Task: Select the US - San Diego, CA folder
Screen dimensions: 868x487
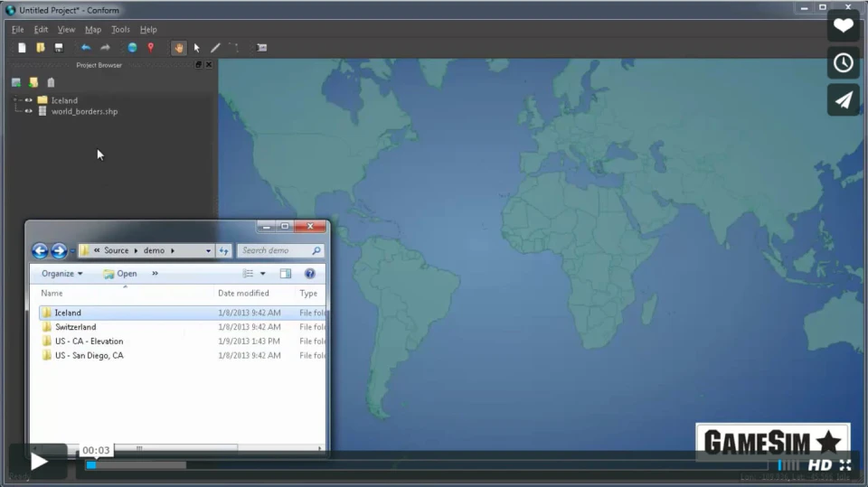Action: 90,355
